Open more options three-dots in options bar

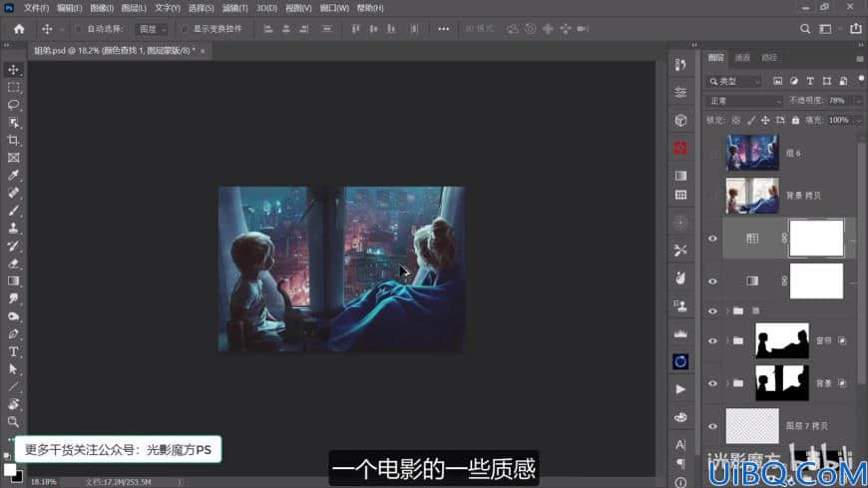443,29
